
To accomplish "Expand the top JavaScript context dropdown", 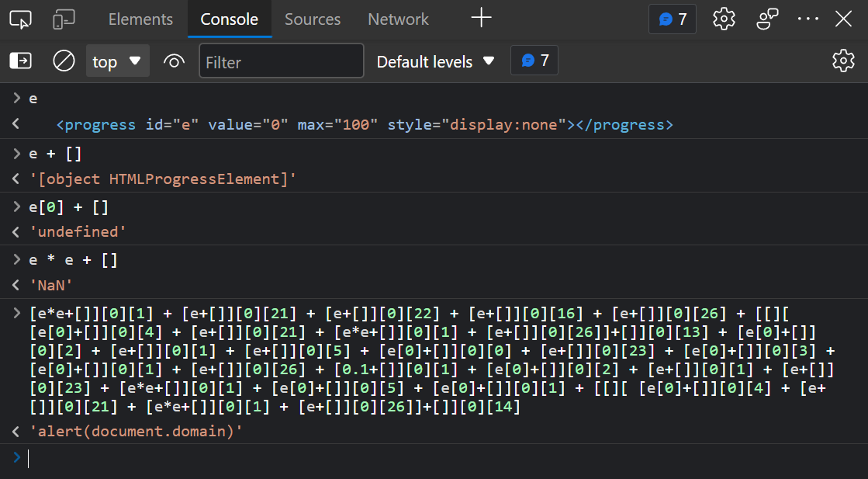I will [117, 61].
